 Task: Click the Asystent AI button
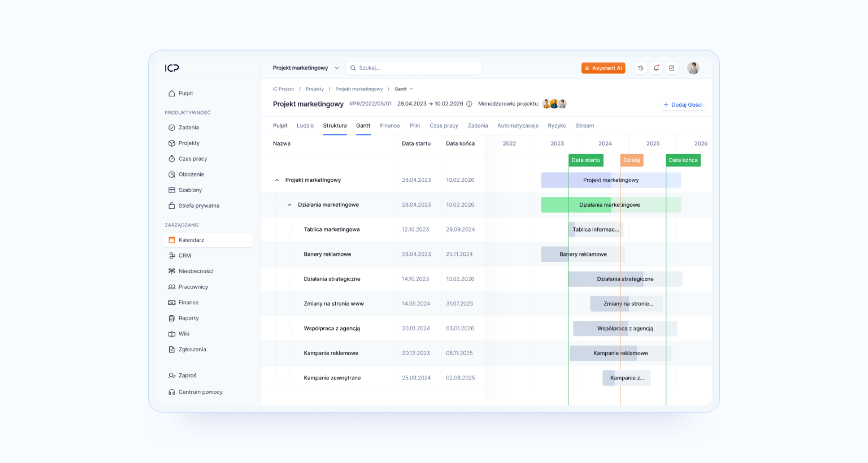tap(603, 68)
